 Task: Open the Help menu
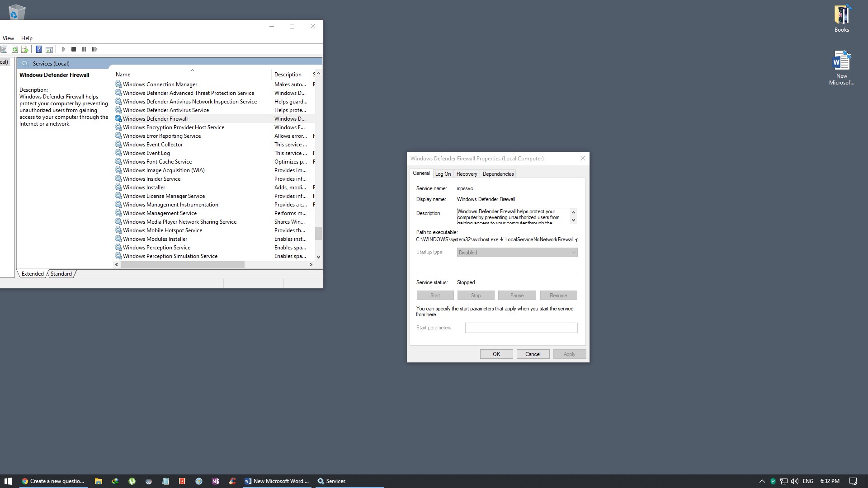click(27, 38)
